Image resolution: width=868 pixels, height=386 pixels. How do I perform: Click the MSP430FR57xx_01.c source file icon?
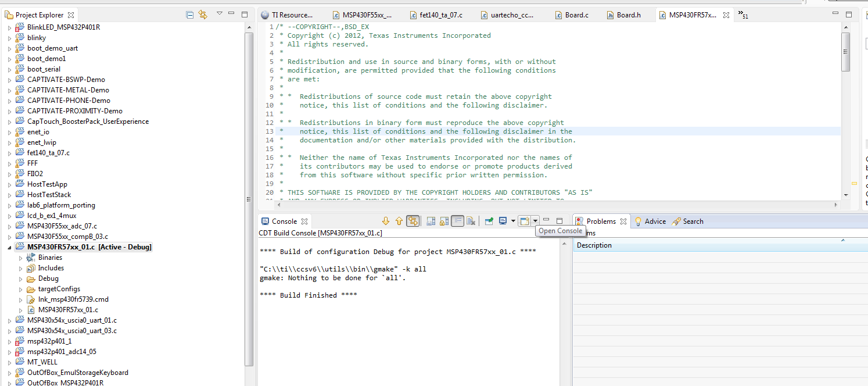[x=31, y=310]
